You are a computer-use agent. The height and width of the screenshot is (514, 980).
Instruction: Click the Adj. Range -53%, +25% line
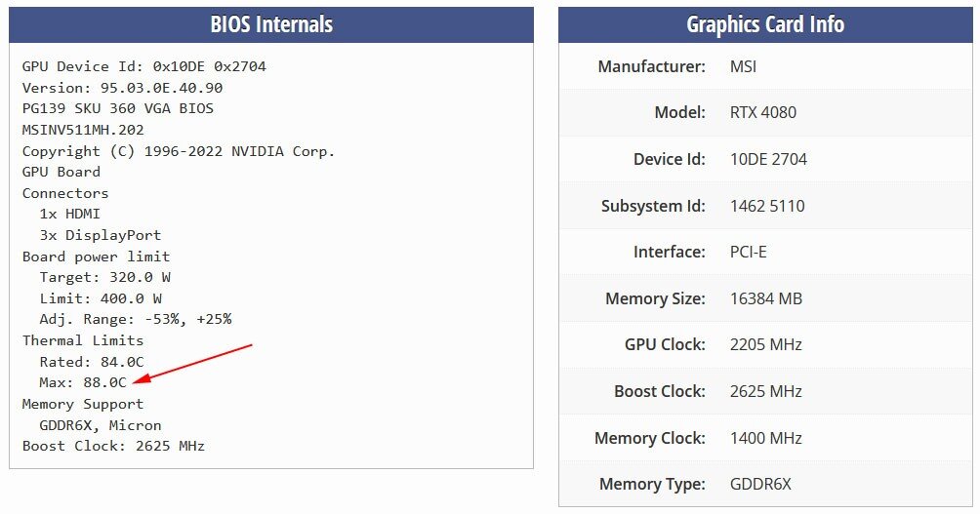136,319
